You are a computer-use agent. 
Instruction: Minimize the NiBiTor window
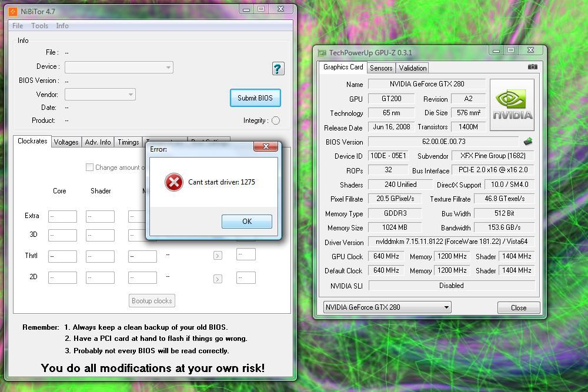(246, 9)
